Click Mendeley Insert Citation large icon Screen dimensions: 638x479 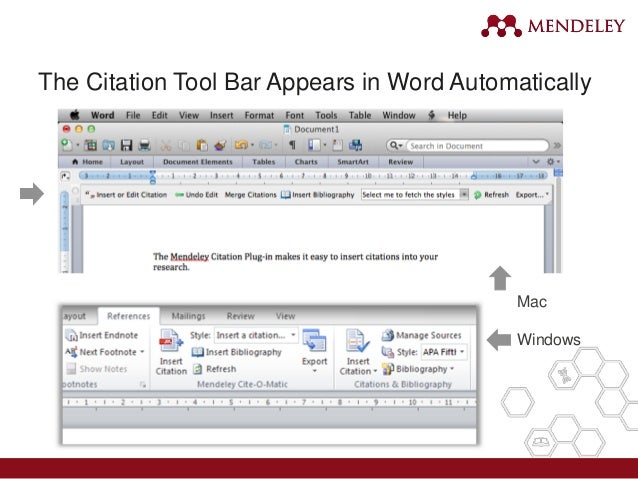click(x=171, y=352)
